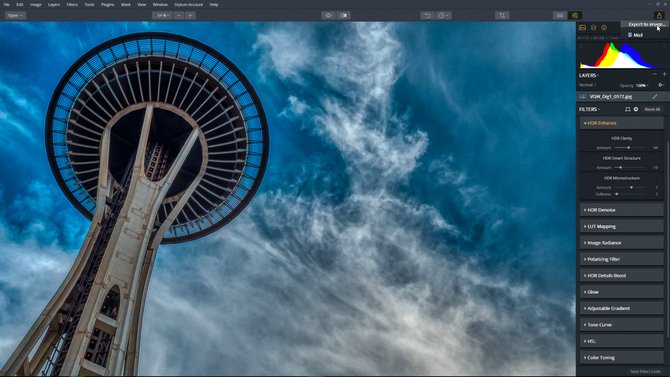Image resolution: width=670 pixels, height=377 pixels.
Task: Expand the HSL filter
Action: (622, 341)
